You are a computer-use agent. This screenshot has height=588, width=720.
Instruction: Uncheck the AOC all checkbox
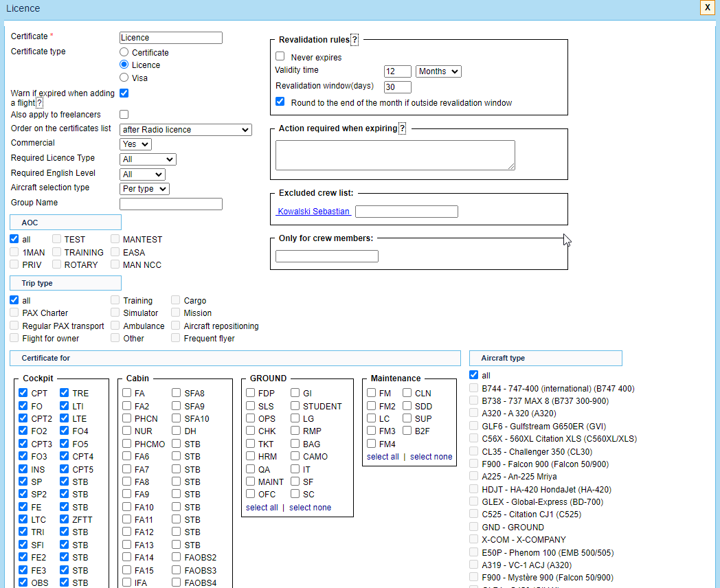(14, 239)
